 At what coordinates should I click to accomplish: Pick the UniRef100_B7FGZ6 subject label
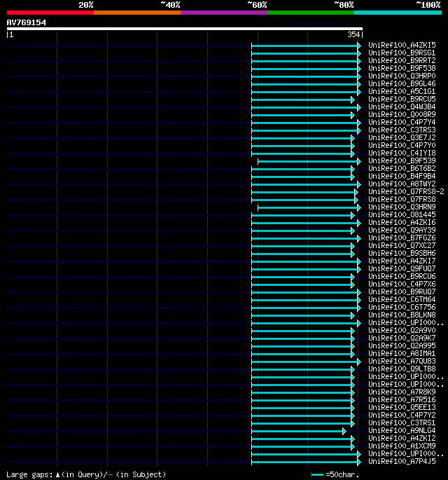pos(402,238)
